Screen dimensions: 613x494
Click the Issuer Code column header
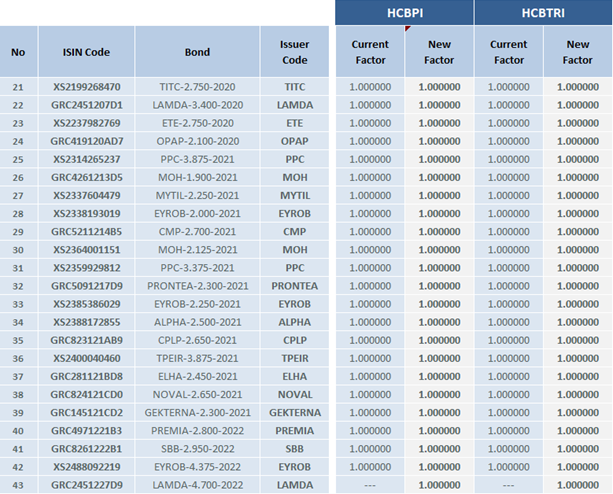[294, 52]
